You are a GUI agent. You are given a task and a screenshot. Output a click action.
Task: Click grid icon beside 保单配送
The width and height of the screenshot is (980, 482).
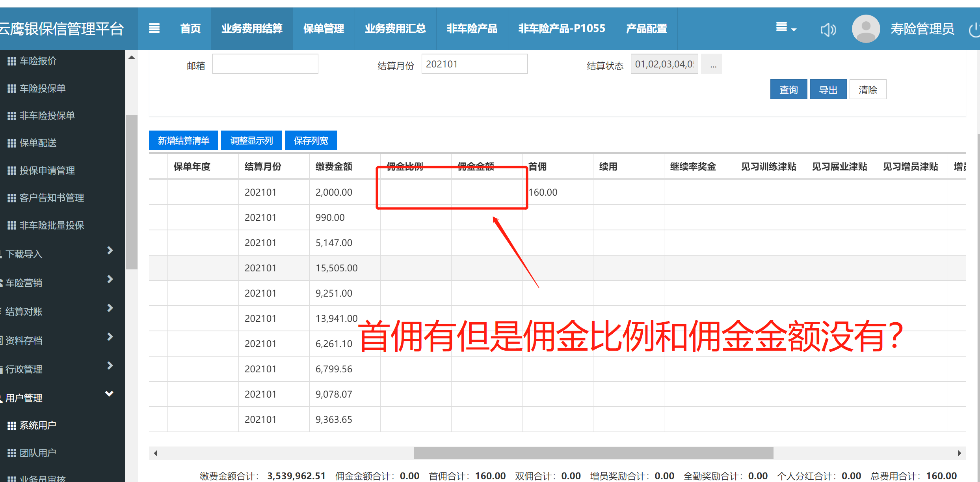[12, 143]
